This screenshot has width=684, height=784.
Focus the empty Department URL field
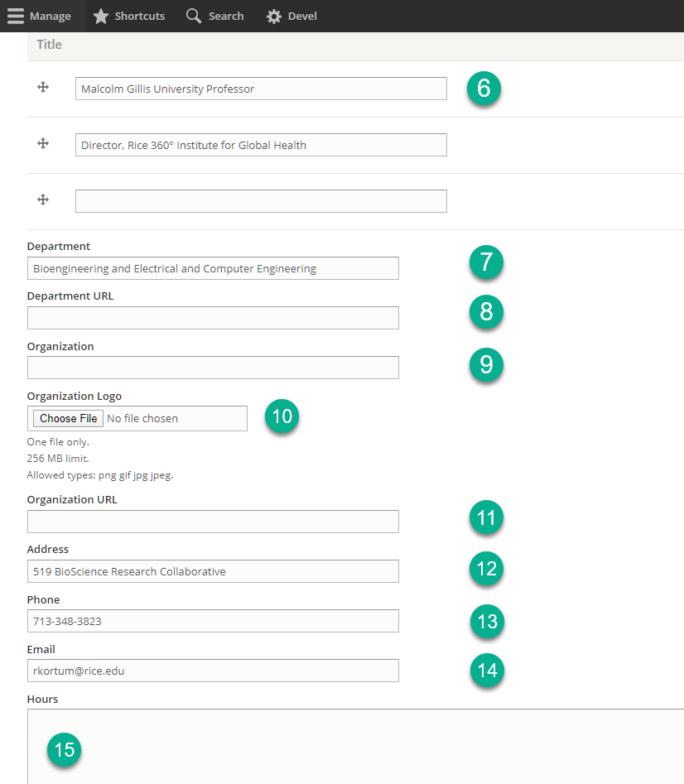coord(213,318)
